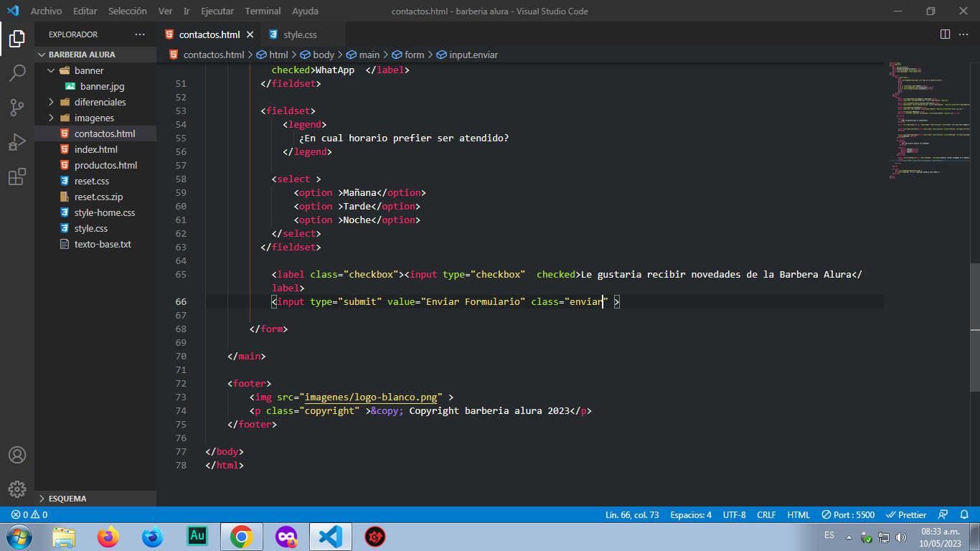Change language mode via HTML item
Viewport: 980px width, 551px height.
[798, 514]
